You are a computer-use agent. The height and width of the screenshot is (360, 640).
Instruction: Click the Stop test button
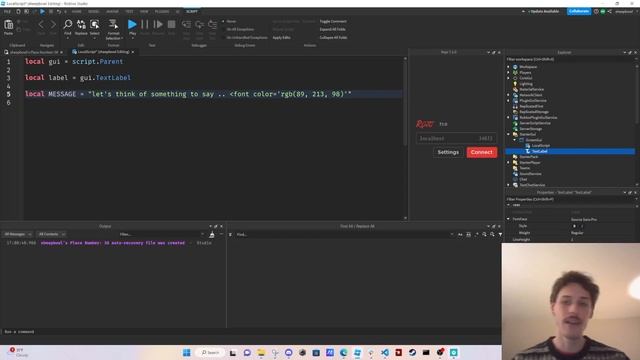(x=171, y=24)
